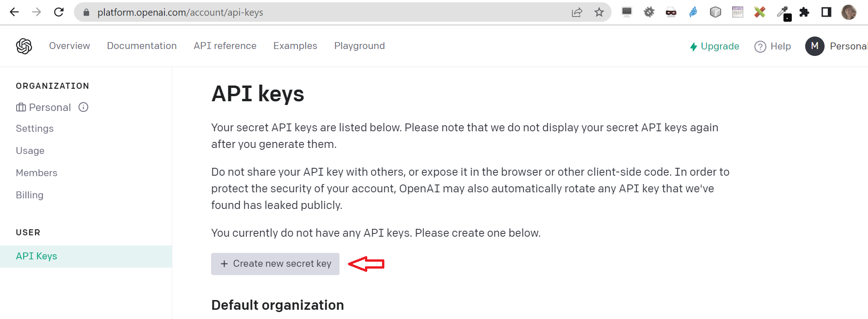
Task: Open Documentation from the top navigation
Action: click(x=142, y=46)
